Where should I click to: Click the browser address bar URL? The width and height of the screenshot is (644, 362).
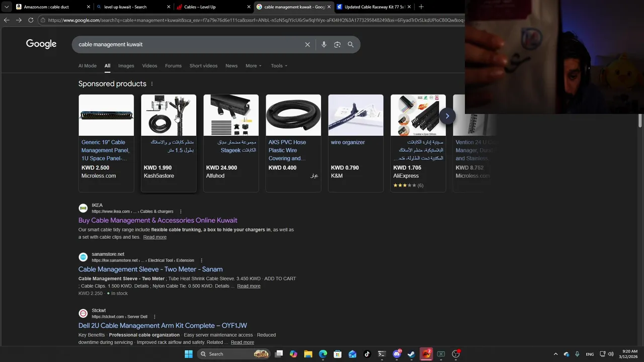click(256, 20)
